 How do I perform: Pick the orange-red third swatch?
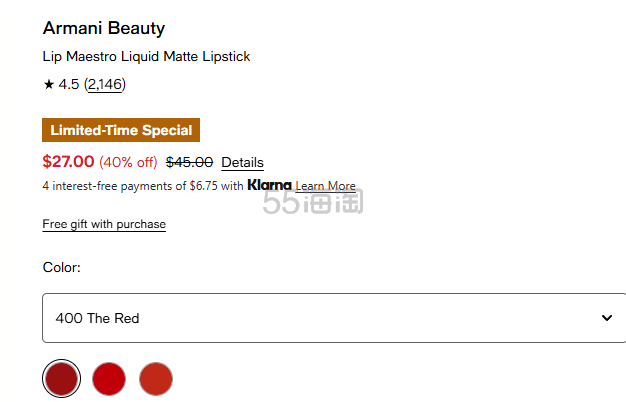tap(156, 378)
